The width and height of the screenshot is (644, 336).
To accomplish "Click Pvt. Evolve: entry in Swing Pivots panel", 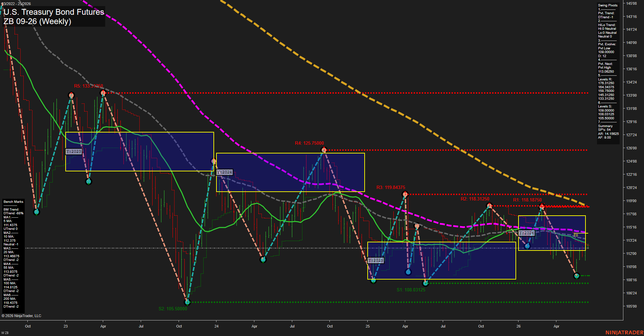I will [x=607, y=44].
